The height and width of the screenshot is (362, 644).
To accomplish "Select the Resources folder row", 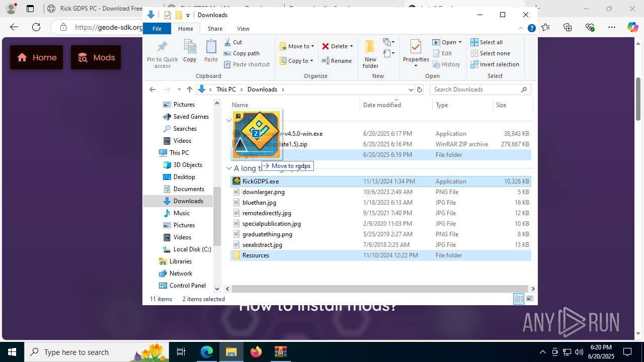I will click(x=381, y=255).
